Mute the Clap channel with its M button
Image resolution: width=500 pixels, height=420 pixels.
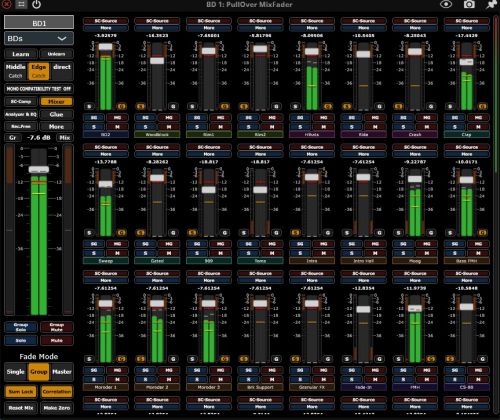478,127
